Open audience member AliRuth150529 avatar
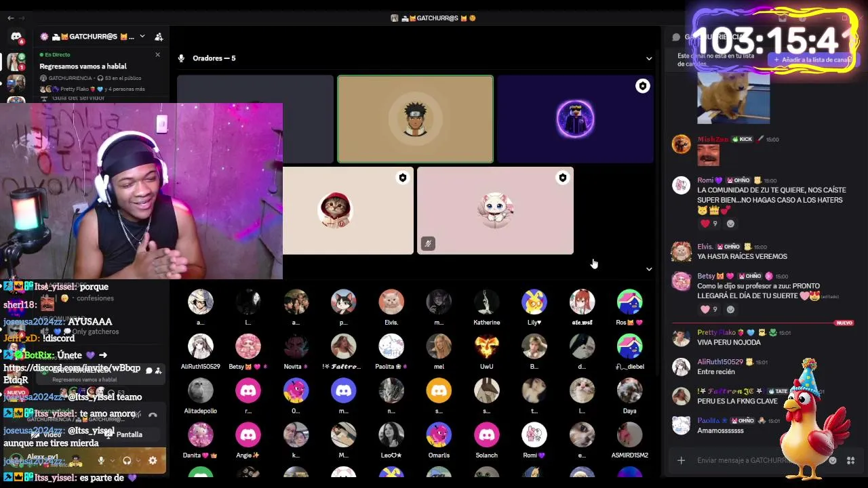This screenshot has width=868, height=488. [x=200, y=346]
